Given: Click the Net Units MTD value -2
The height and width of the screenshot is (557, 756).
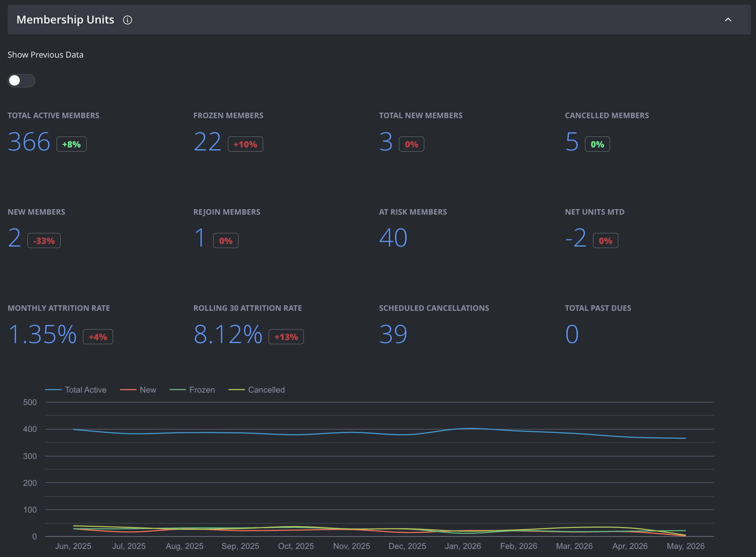Looking at the screenshot, I should (x=576, y=238).
